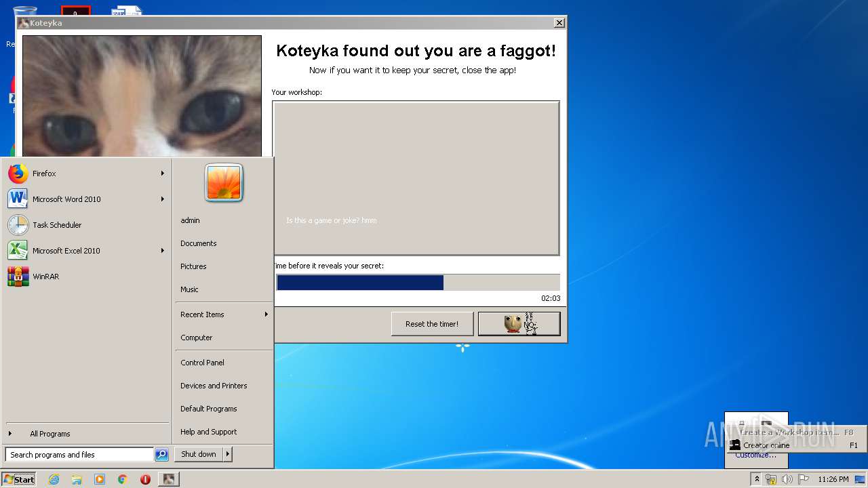Expand Recent Items submenu
Screen dimensions: 868x488
(x=223, y=314)
